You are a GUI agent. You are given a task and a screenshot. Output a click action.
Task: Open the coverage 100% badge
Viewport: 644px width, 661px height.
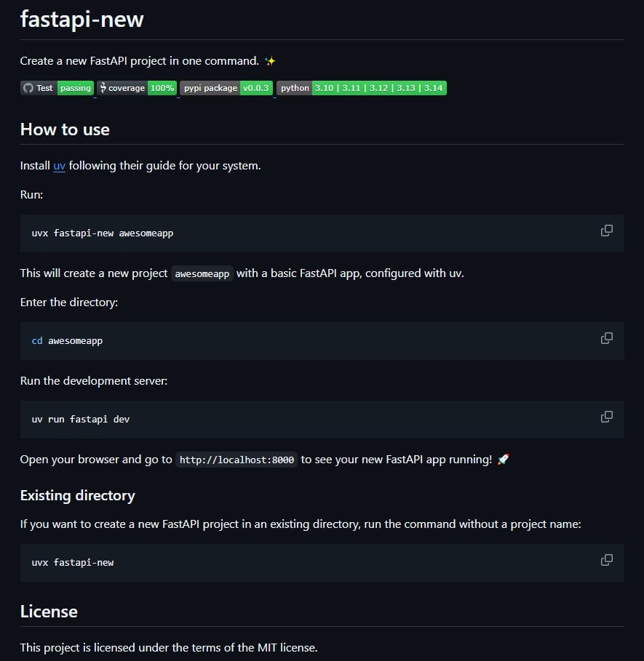137,88
